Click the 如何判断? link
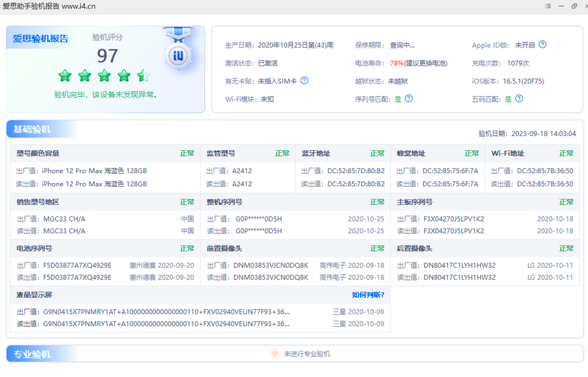The width and height of the screenshot is (588, 377). pos(368,295)
